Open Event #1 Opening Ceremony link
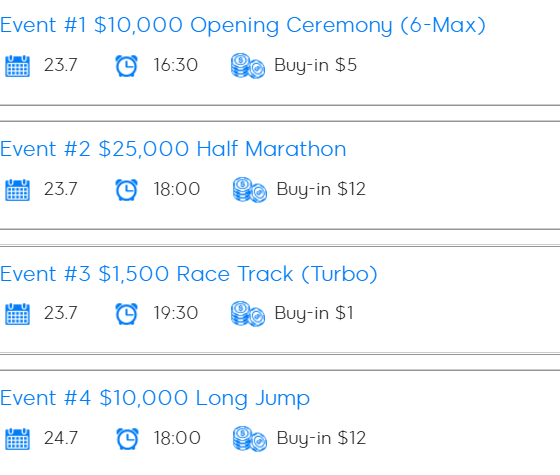This screenshot has height=475, width=560. (x=243, y=25)
